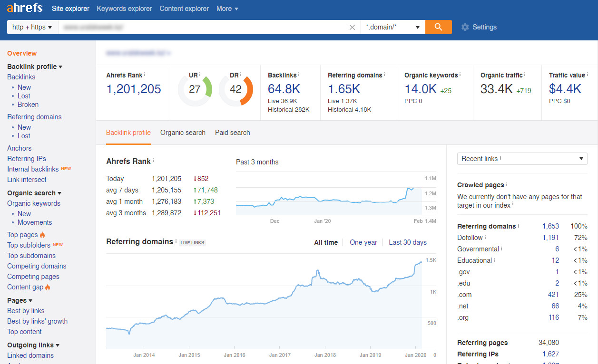Click info icon next to Ahrefs Rank metric
The width and height of the screenshot is (598, 364).
pos(145,75)
